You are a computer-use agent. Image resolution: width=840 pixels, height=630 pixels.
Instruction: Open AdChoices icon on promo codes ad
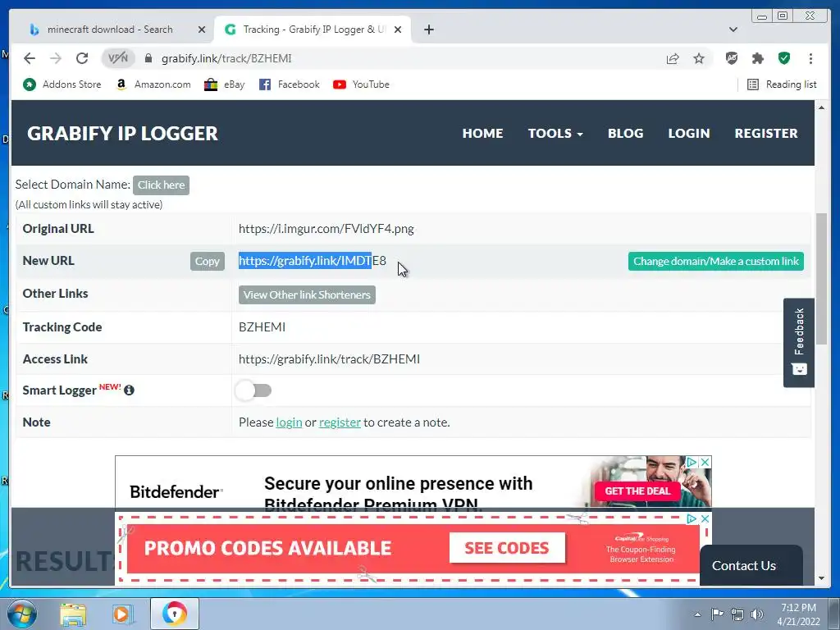point(691,518)
